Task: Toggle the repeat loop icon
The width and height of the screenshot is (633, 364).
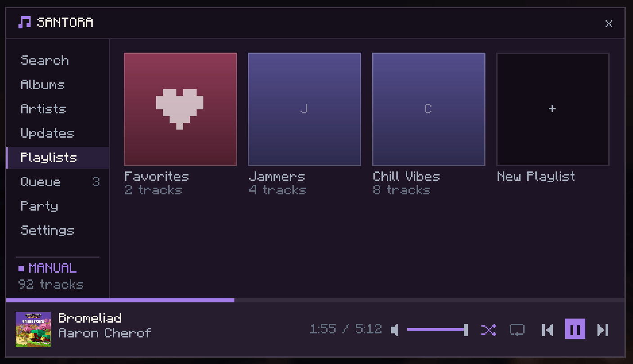Action: click(x=517, y=330)
